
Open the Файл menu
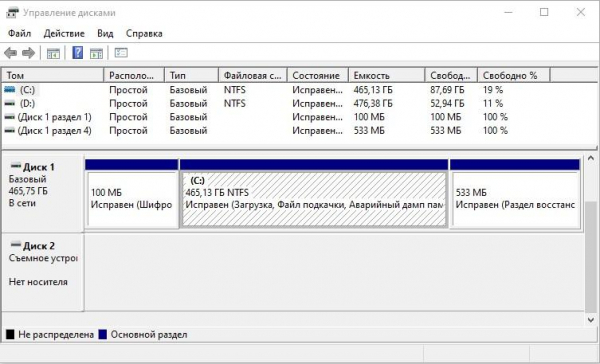tap(20, 34)
